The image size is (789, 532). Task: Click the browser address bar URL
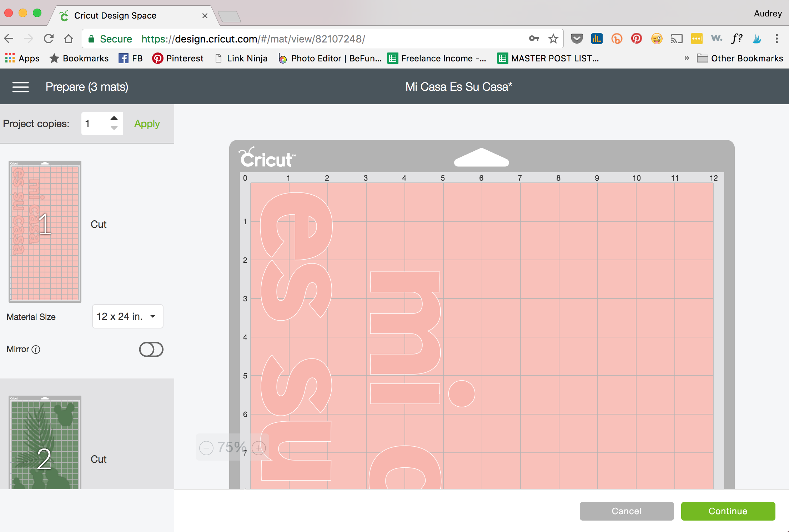(253, 39)
